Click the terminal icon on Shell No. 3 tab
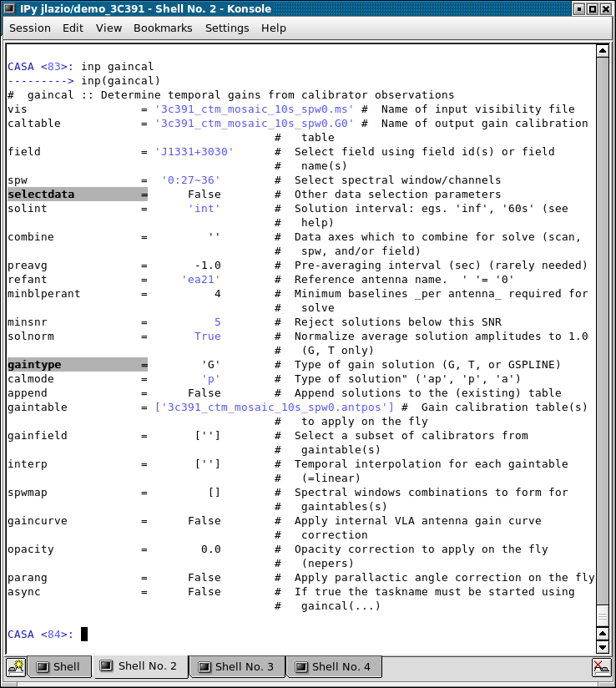 (204, 667)
